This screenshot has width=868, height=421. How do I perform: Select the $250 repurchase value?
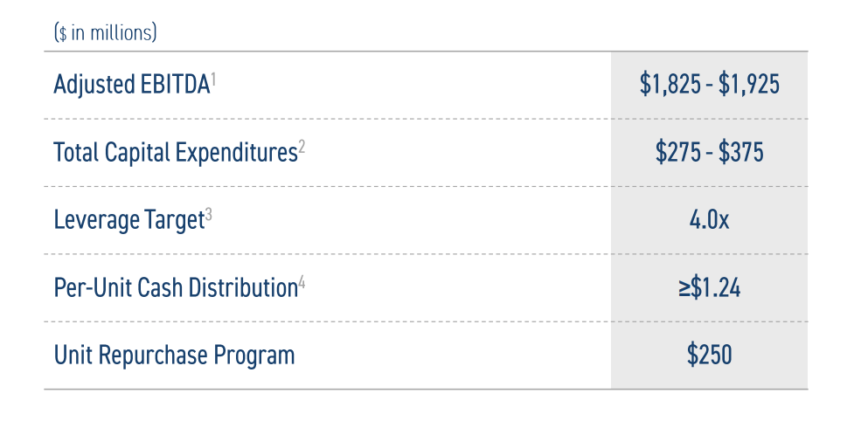coord(709,355)
